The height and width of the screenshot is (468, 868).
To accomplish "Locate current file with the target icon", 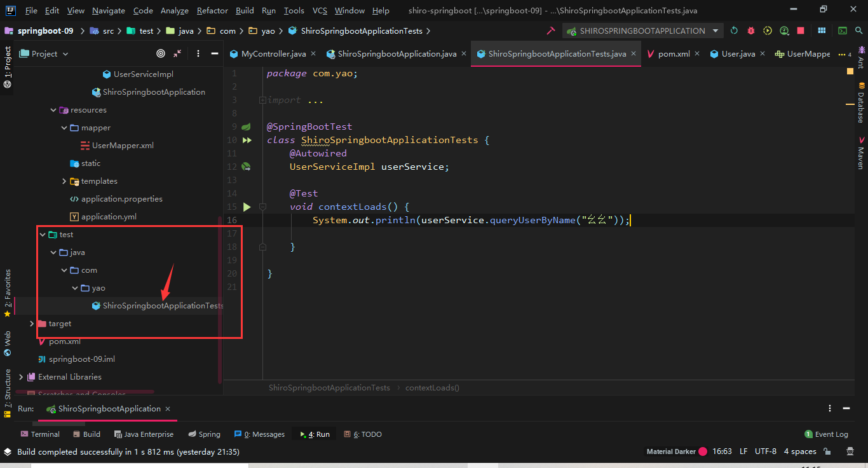I will click(x=161, y=54).
